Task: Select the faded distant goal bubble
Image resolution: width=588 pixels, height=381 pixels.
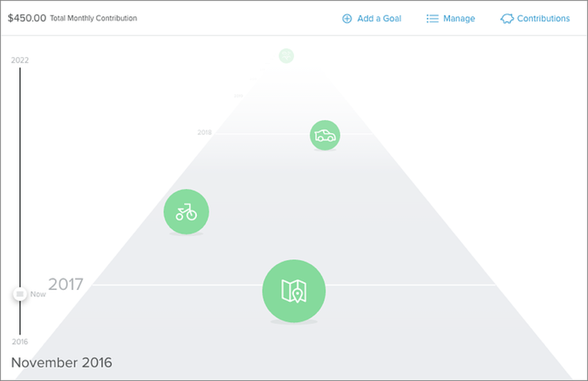Action: point(286,56)
